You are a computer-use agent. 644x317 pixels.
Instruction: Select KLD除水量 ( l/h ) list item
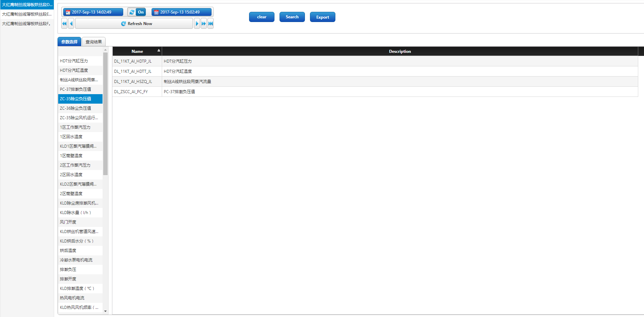click(x=80, y=213)
